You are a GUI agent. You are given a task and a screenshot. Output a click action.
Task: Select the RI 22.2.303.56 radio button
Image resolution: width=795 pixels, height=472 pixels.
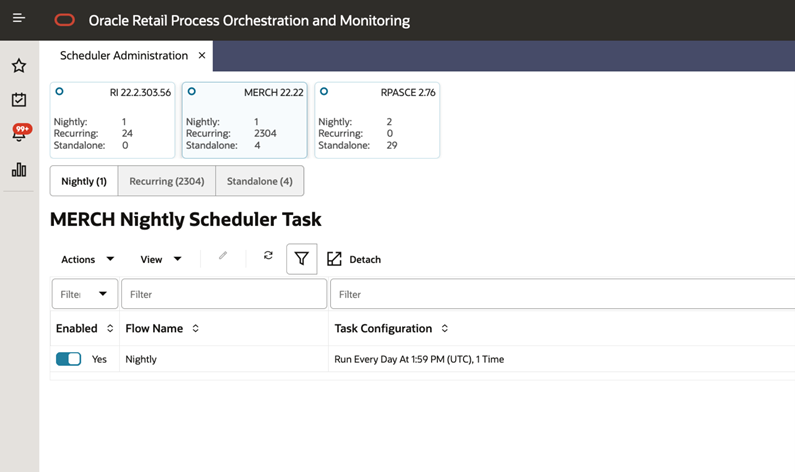59,92
